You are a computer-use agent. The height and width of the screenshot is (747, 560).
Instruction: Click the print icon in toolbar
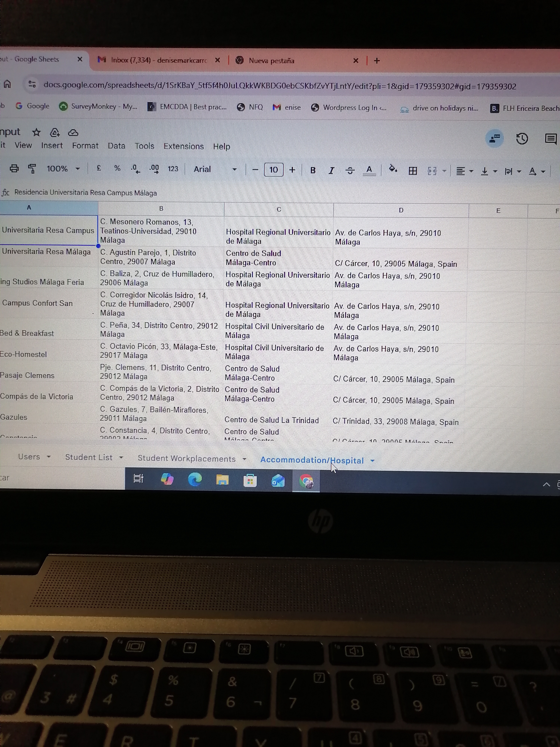(x=14, y=168)
